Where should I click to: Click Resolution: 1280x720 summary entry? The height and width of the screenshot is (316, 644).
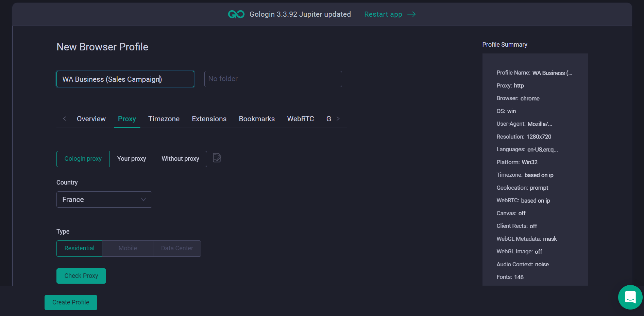(x=524, y=137)
